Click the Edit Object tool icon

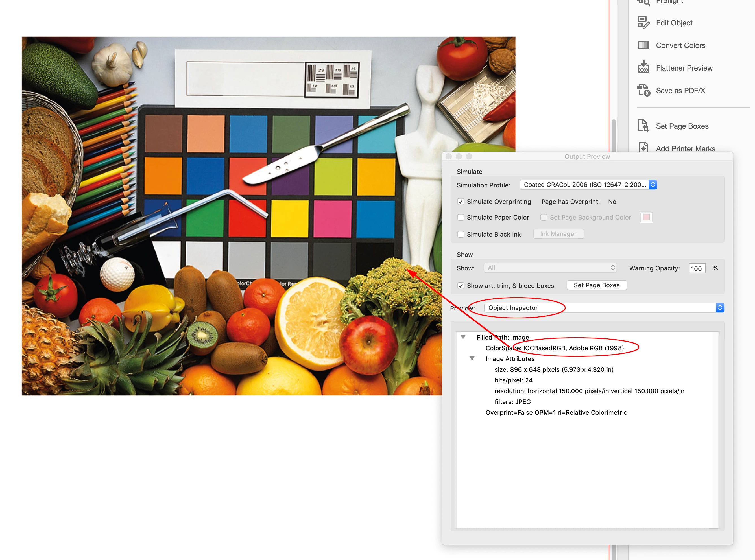(x=643, y=23)
